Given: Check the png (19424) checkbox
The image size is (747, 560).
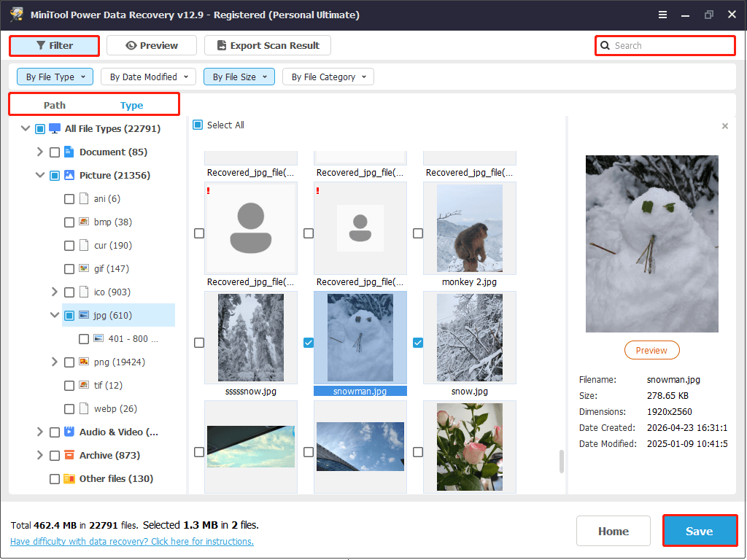Looking at the screenshot, I should tap(69, 362).
